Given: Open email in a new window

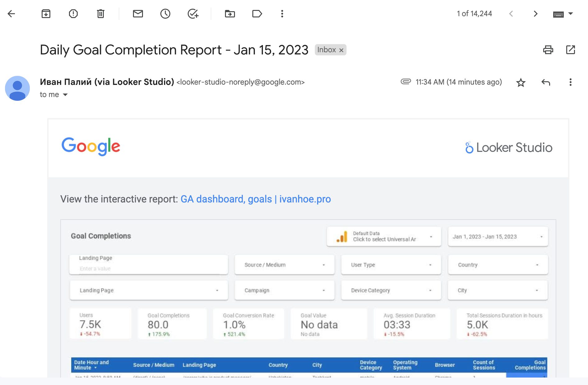Looking at the screenshot, I should (571, 50).
